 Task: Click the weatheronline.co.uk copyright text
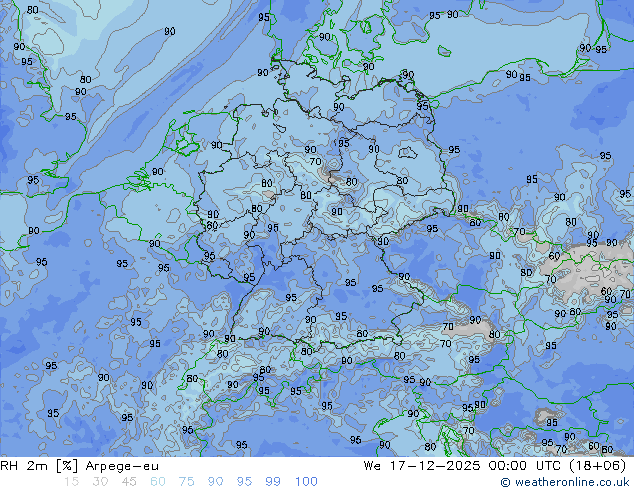565,482
